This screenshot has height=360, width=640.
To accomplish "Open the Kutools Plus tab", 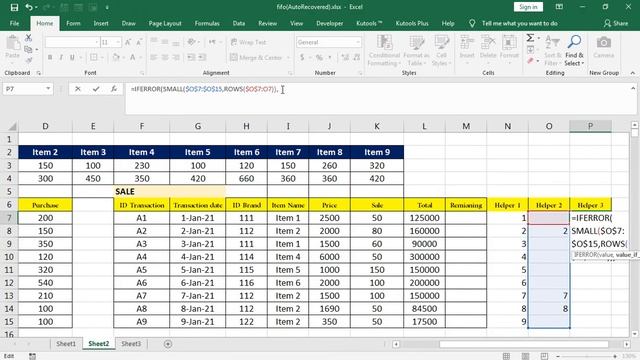I will click(x=412, y=24).
